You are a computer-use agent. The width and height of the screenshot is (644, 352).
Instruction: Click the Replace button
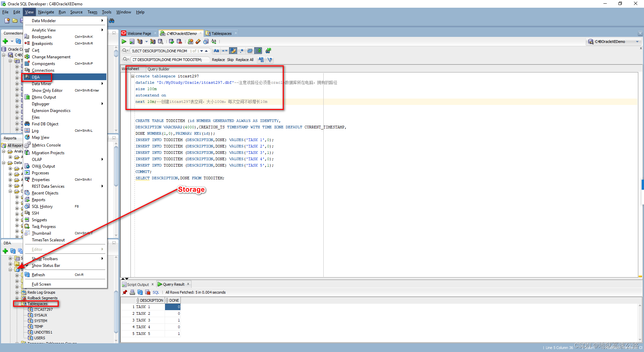pos(218,60)
